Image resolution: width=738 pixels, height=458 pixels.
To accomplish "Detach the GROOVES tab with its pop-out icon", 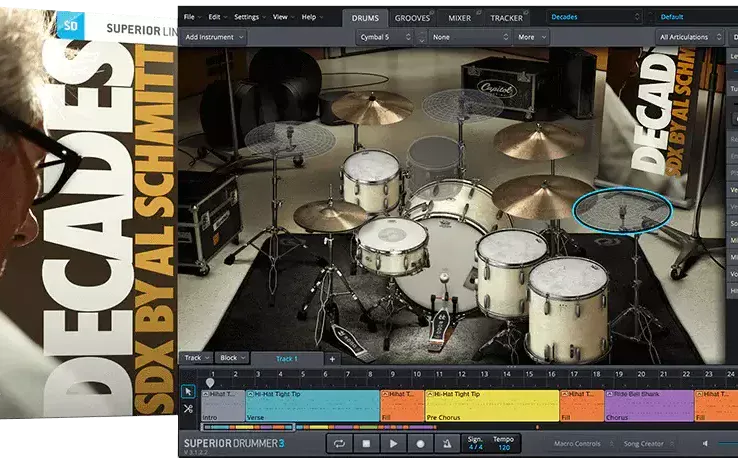I will click(432, 13).
